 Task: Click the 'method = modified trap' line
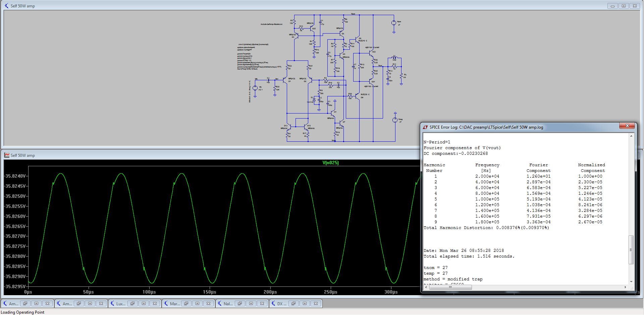click(x=453, y=279)
